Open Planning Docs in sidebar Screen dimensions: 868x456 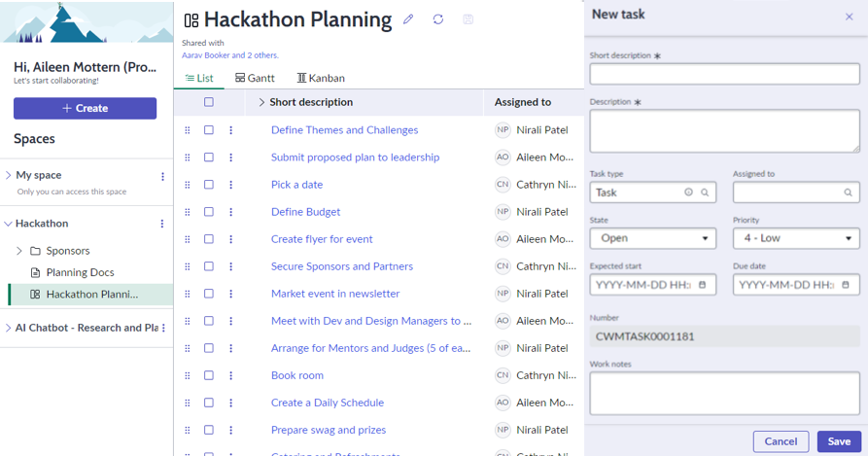(x=81, y=273)
